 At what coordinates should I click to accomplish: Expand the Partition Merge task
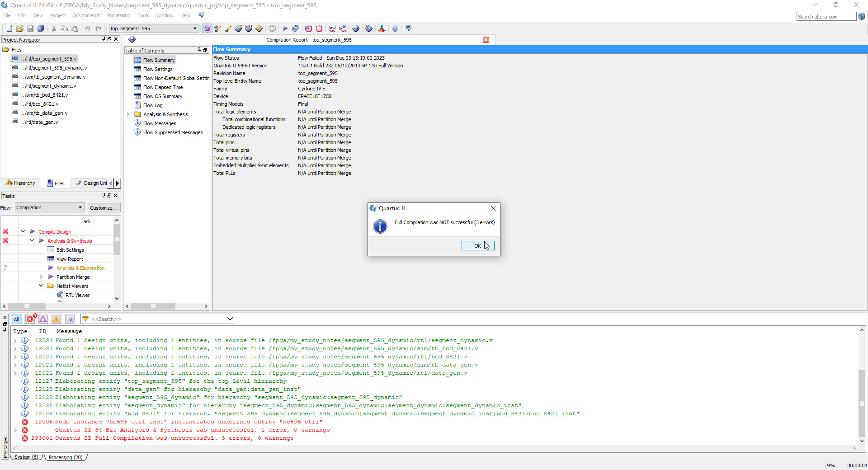[41, 277]
